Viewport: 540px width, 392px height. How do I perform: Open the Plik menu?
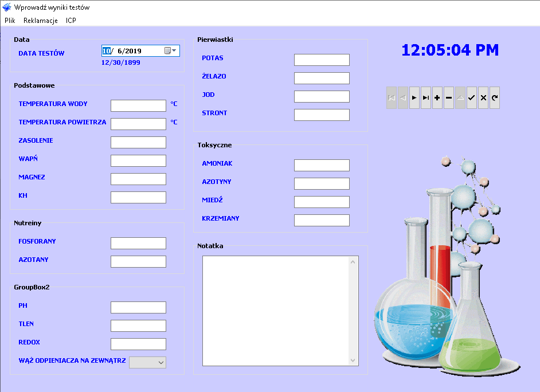[10, 20]
